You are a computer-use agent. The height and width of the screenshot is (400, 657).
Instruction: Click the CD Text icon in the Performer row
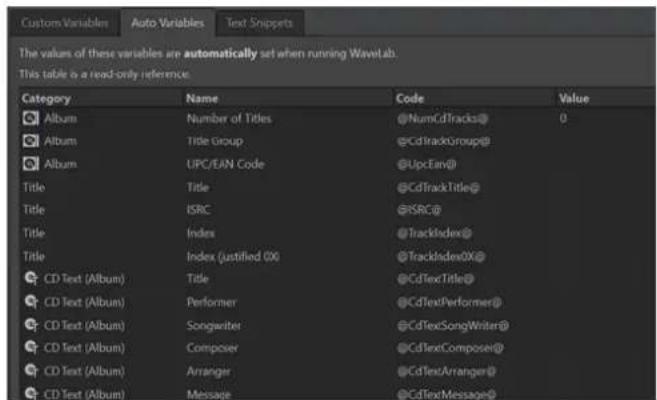[x=31, y=302]
